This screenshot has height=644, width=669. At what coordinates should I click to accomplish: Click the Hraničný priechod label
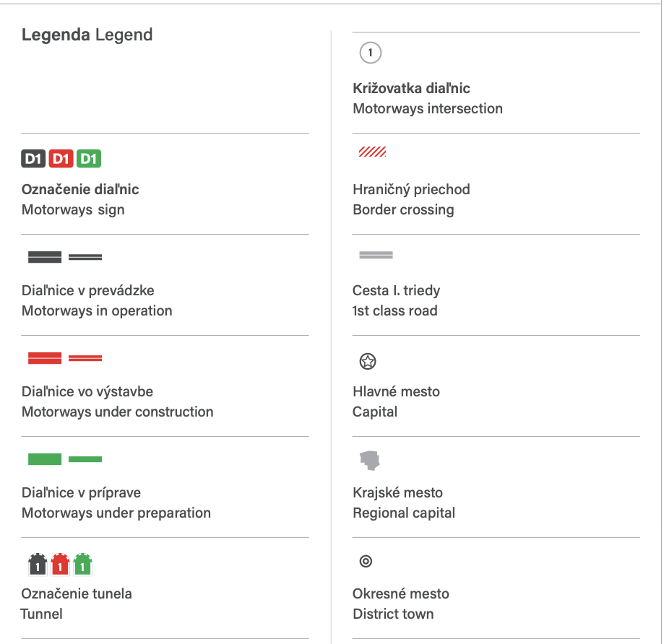tap(411, 189)
